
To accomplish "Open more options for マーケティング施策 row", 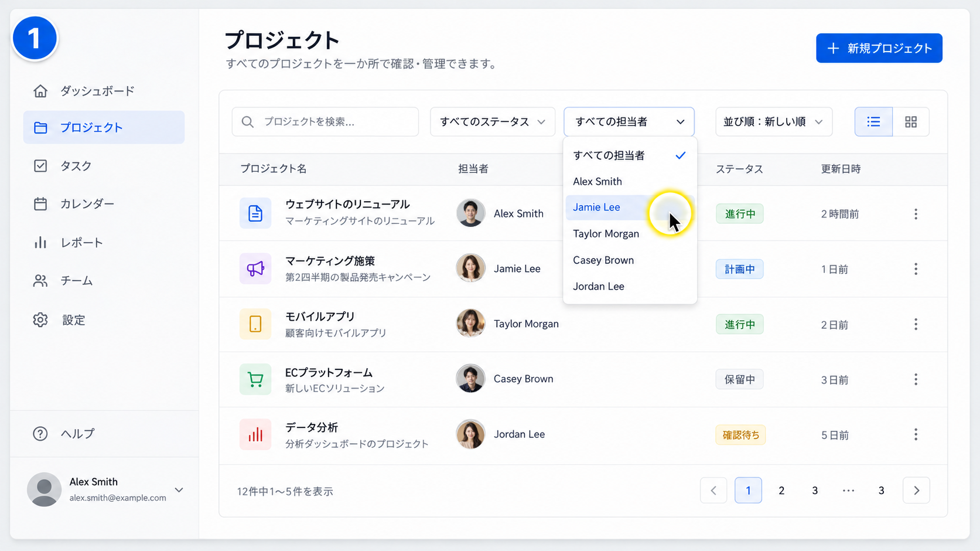I will click(916, 269).
